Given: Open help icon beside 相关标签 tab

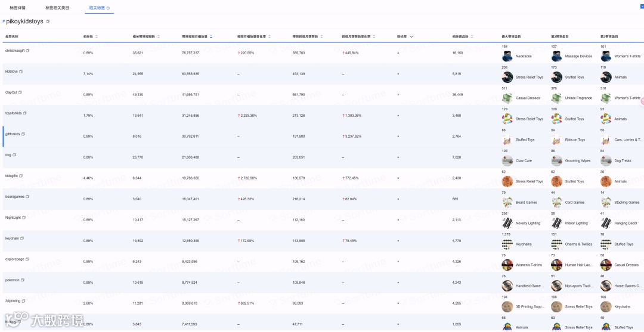Looking at the screenshot, I should point(108,8).
